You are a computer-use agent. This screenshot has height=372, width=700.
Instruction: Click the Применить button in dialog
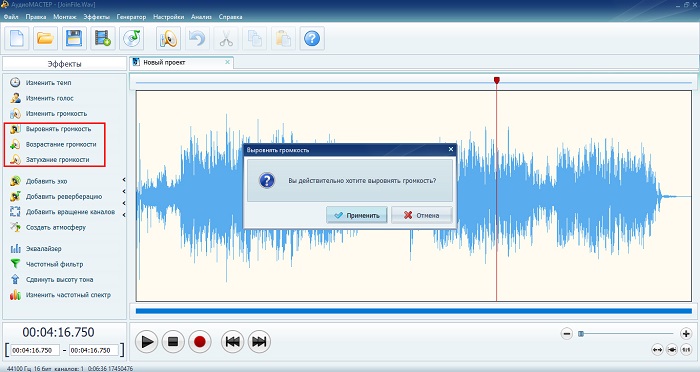point(357,215)
